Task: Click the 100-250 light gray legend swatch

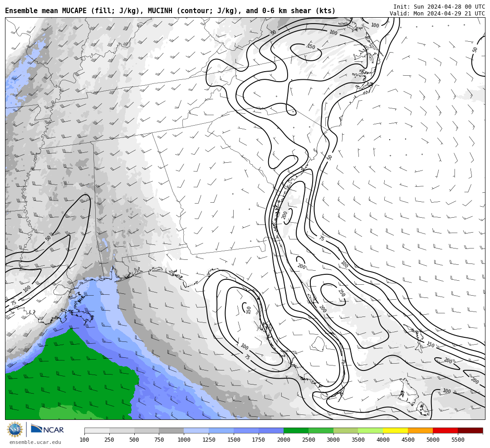Action: [x=97, y=431]
